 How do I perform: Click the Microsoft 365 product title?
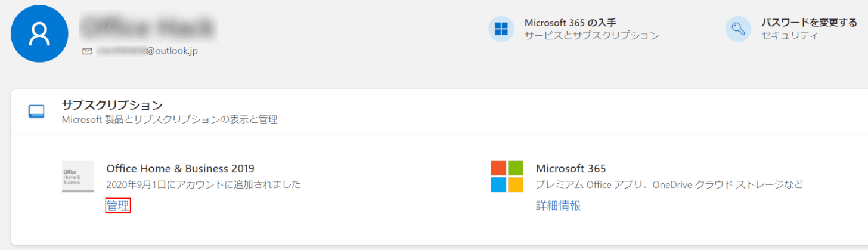tap(571, 169)
